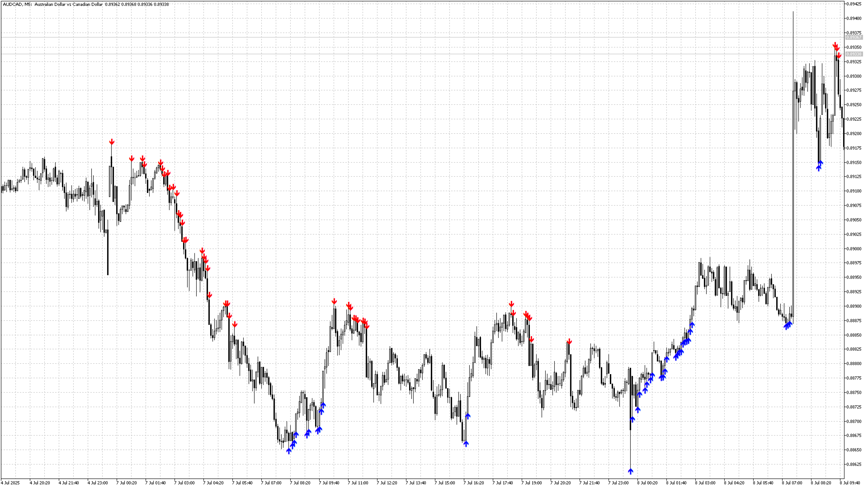Click the red sell arrow above the 0.89175 peak
The height and width of the screenshot is (488, 868).
pos(112,142)
